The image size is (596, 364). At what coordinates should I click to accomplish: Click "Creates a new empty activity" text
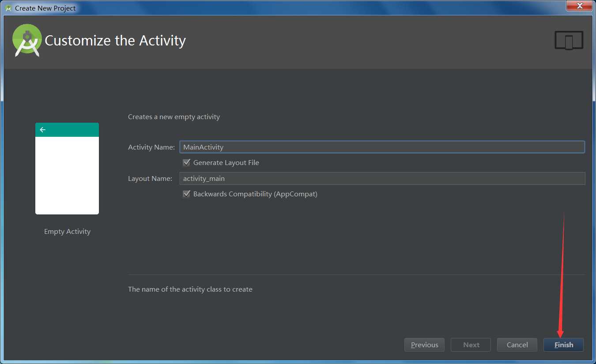174,116
